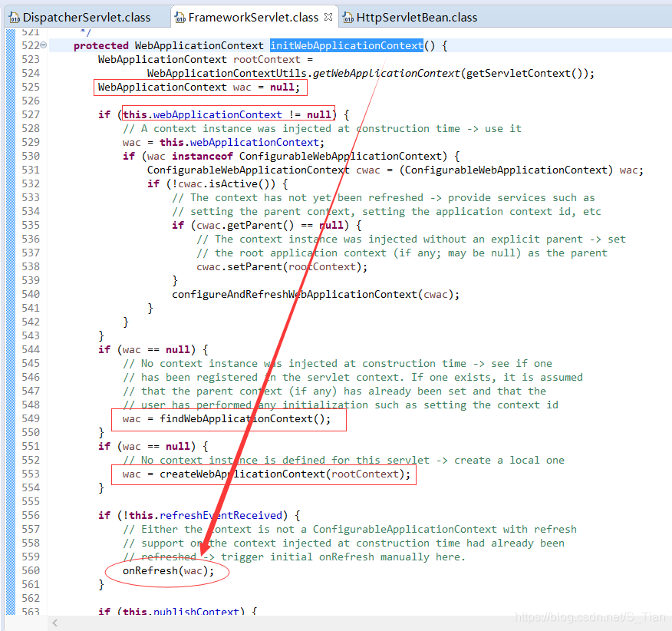Click the left arrow of the horizontal scrollbar

tap(54, 624)
